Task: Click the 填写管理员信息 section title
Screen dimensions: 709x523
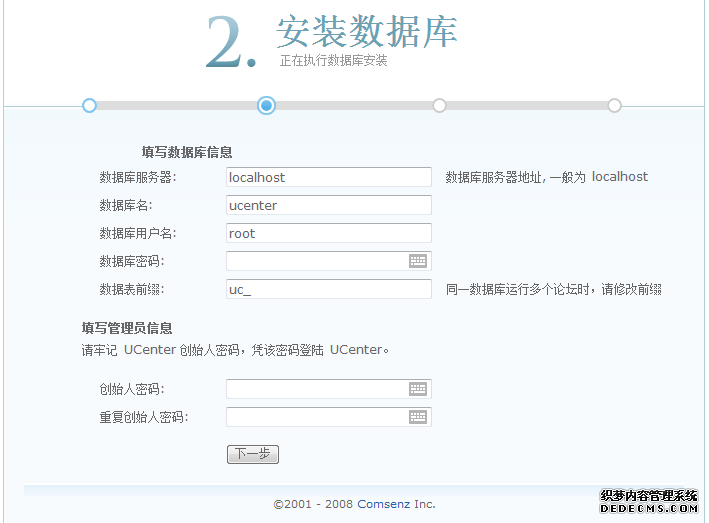Action: pos(127,327)
